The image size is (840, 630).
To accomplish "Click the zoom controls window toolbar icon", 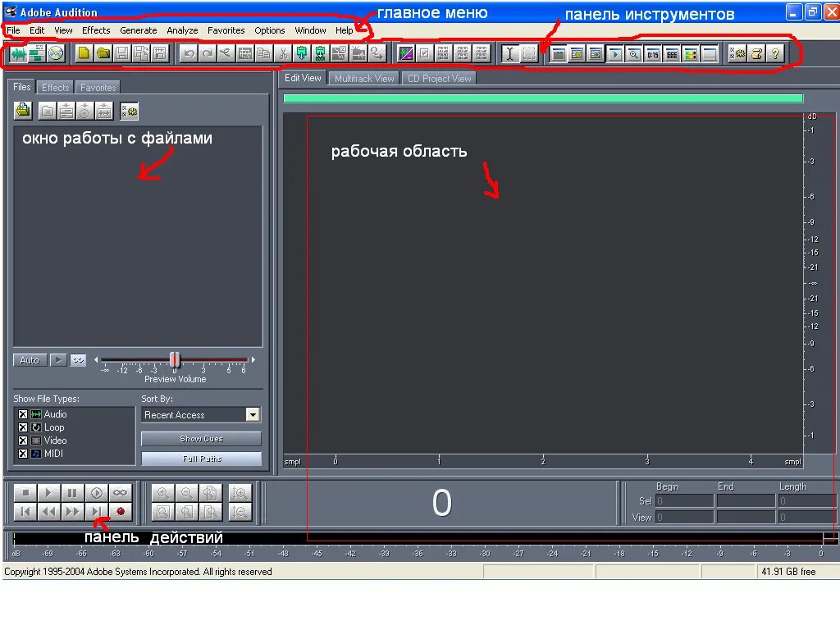I will pyautogui.click(x=634, y=54).
